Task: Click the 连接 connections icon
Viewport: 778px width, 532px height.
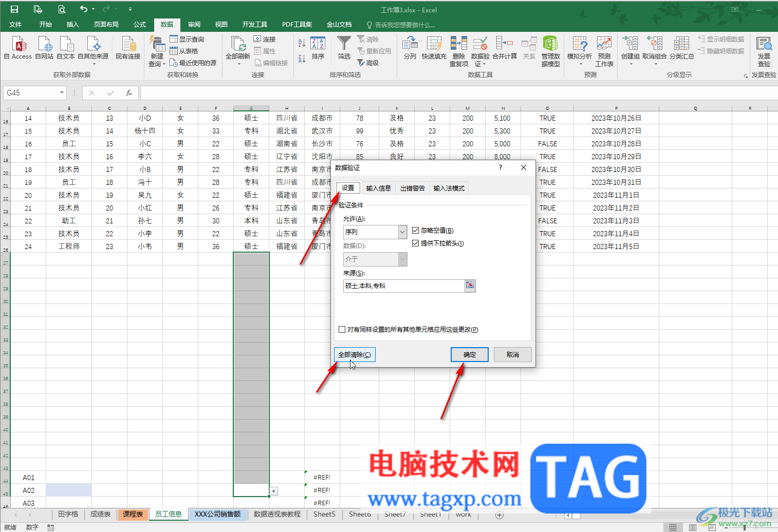Action: (265, 40)
